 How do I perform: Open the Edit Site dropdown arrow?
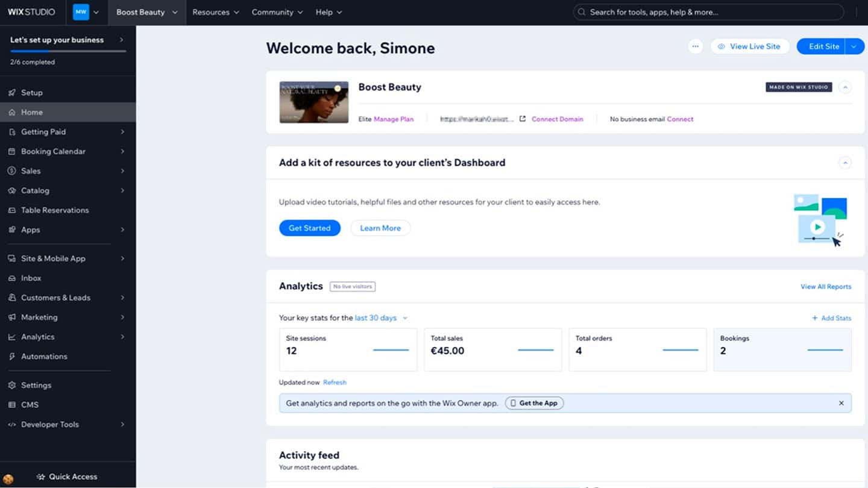coord(854,46)
